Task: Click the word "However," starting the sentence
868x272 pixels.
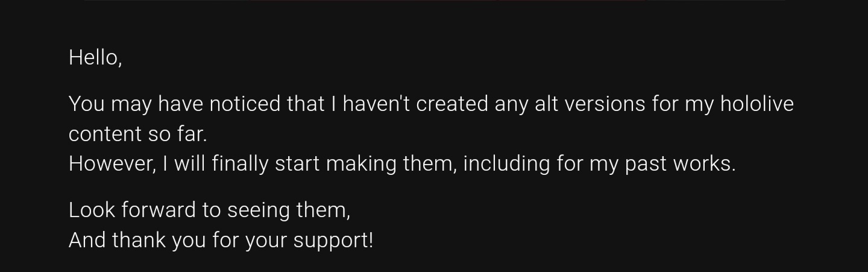Action: point(112,163)
